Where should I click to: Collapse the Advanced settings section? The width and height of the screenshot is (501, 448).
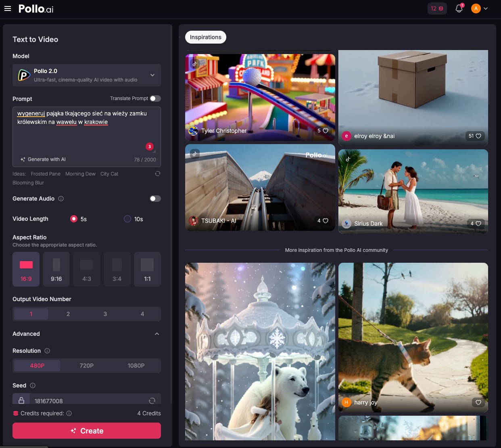tap(157, 334)
